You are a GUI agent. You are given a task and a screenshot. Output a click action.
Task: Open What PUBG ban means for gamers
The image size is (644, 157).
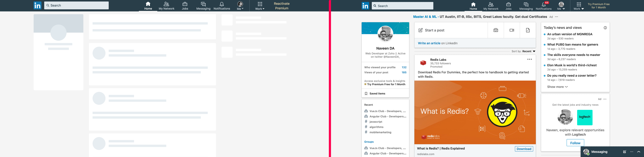pos(572,45)
